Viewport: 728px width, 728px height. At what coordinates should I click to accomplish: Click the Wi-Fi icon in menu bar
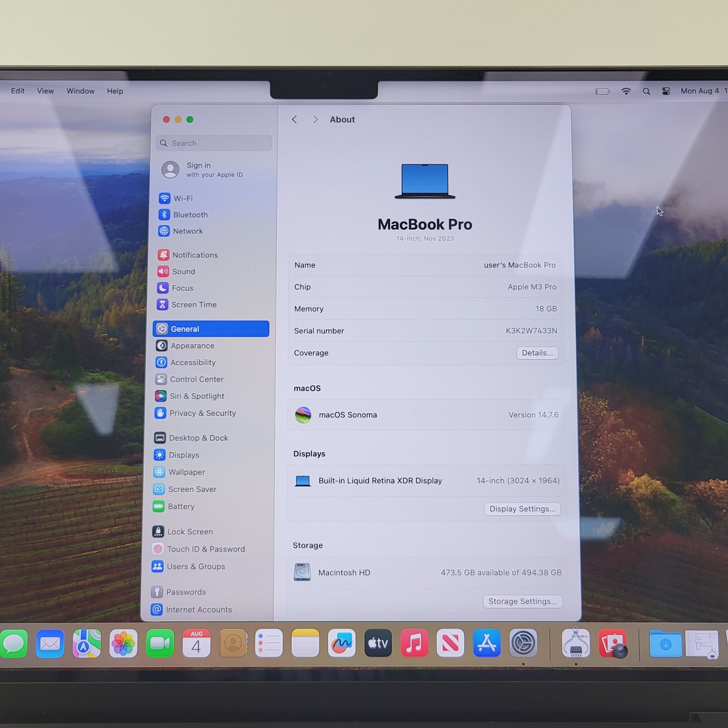[626, 91]
